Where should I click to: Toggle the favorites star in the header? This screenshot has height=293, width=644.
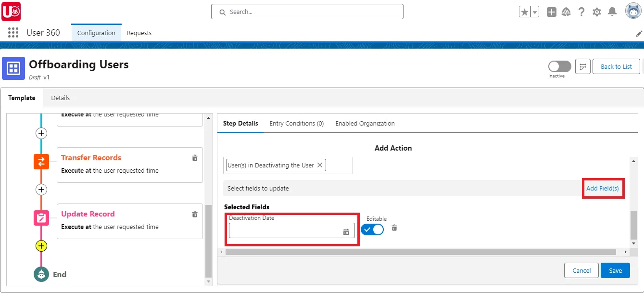click(x=524, y=11)
